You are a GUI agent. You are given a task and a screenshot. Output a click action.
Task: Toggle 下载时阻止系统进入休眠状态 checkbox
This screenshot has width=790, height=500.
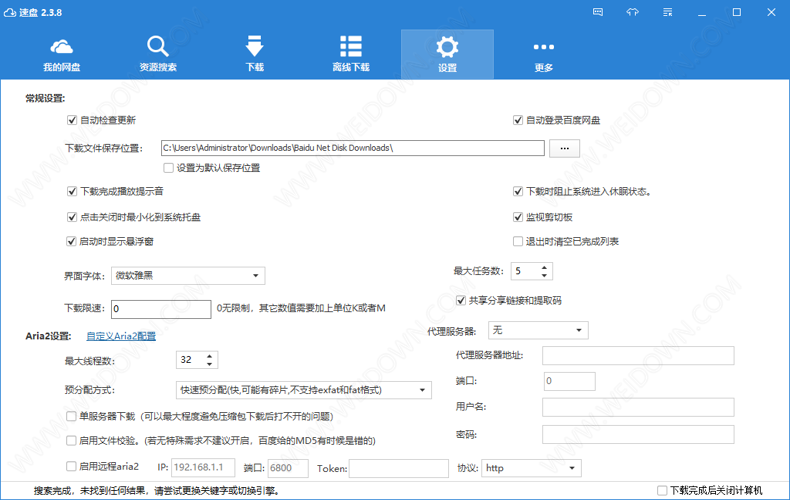pyautogui.click(x=517, y=192)
